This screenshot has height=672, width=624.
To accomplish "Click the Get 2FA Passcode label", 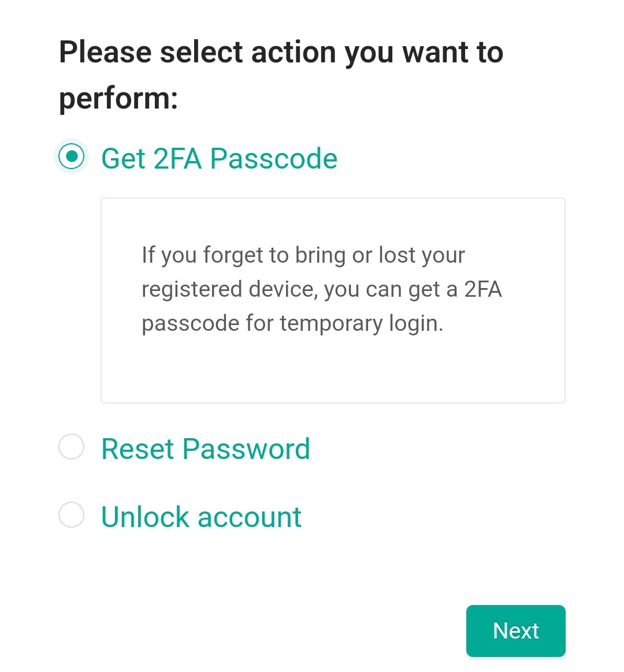I will 220,158.
